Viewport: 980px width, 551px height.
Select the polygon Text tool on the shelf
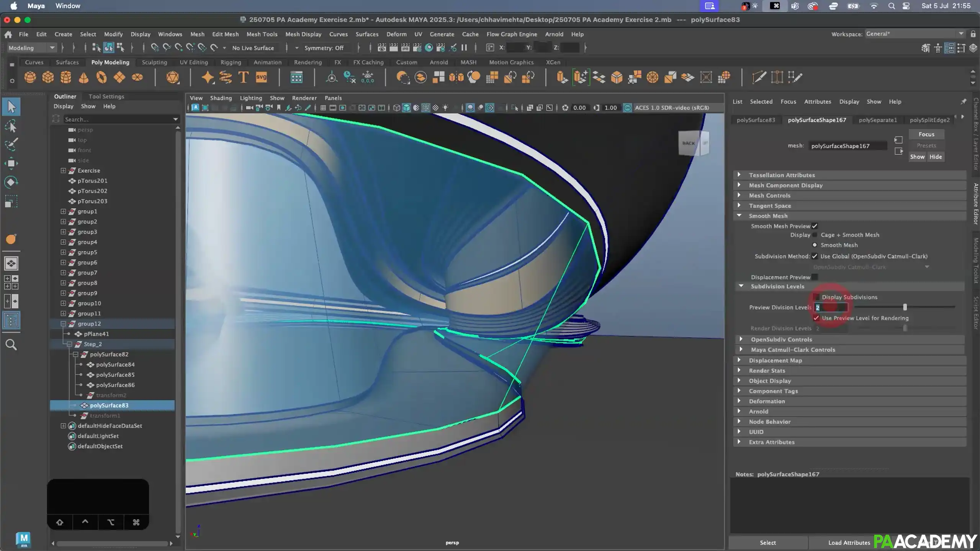click(243, 77)
